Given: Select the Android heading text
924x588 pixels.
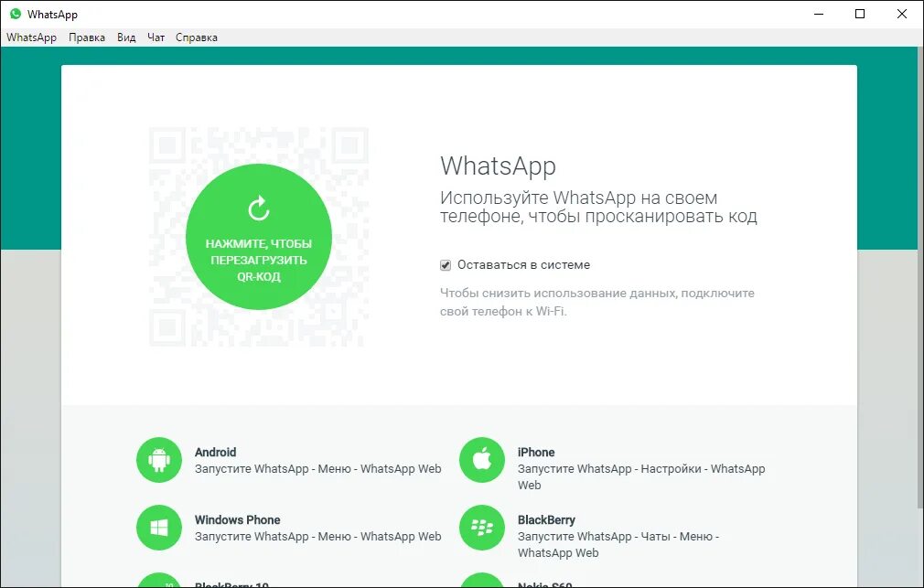Looking at the screenshot, I should pyautogui.click(x=216, y=452).
